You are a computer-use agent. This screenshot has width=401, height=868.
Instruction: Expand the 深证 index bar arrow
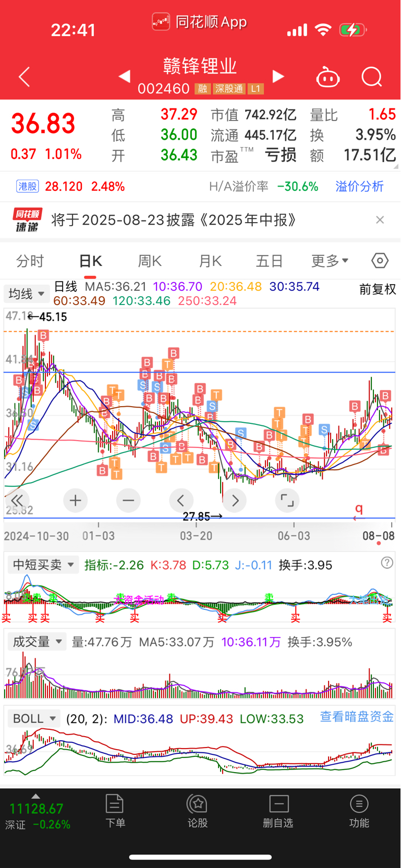tap(35, 796)
